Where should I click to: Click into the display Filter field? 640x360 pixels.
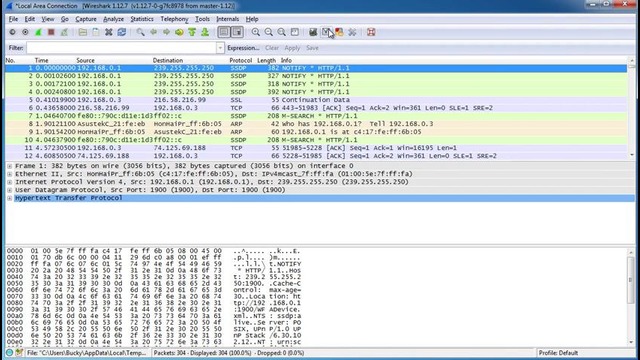pos(122,48)
